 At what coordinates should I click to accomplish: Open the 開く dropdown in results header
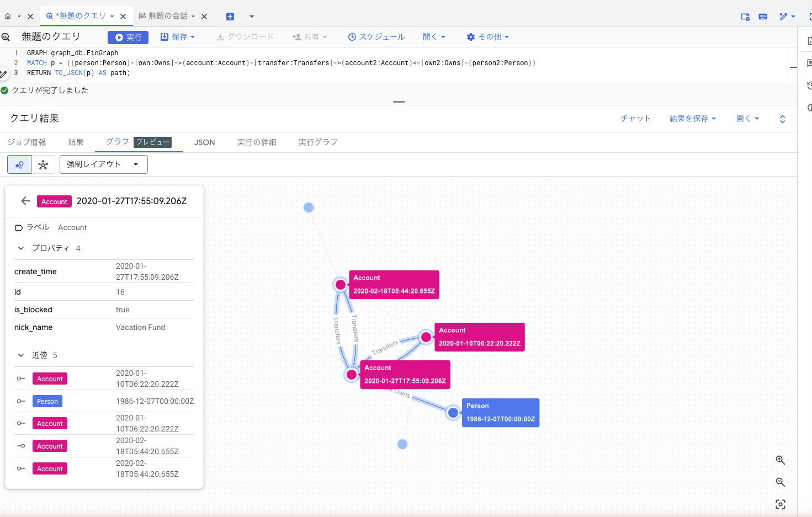click(x=748, y=119)
